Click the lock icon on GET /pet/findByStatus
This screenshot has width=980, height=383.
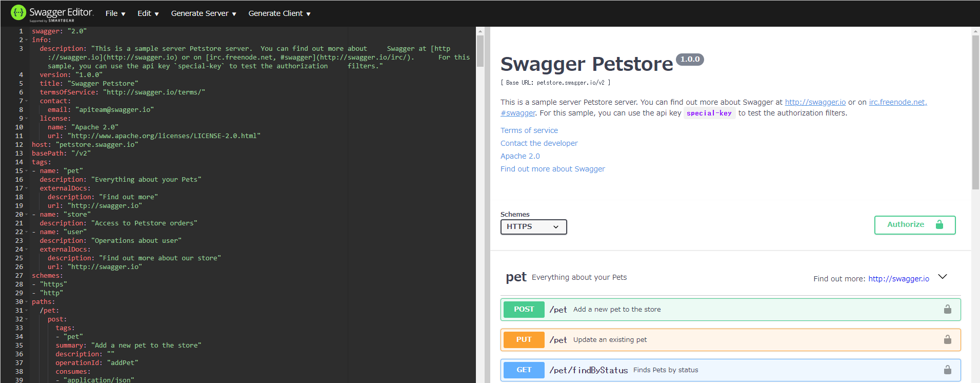tap(948, 370)
